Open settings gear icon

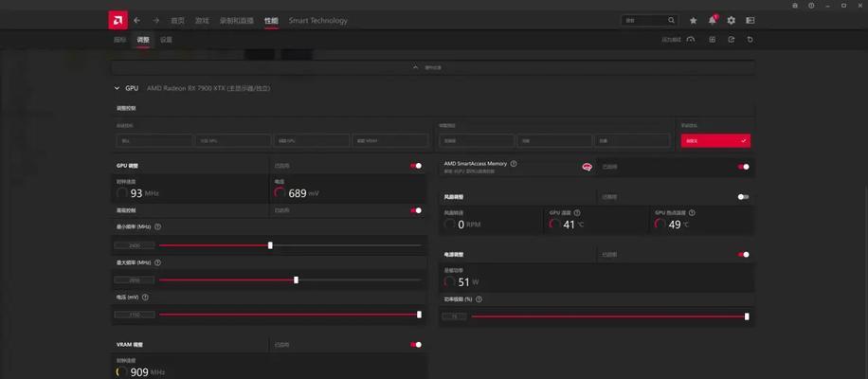coord(732,21)
